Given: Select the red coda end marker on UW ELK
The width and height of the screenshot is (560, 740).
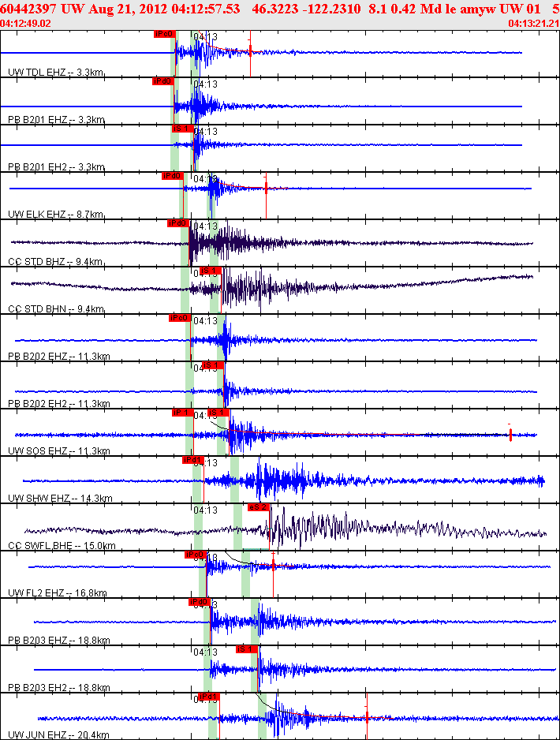Looking at the screenshot, I should coord(266,189).
